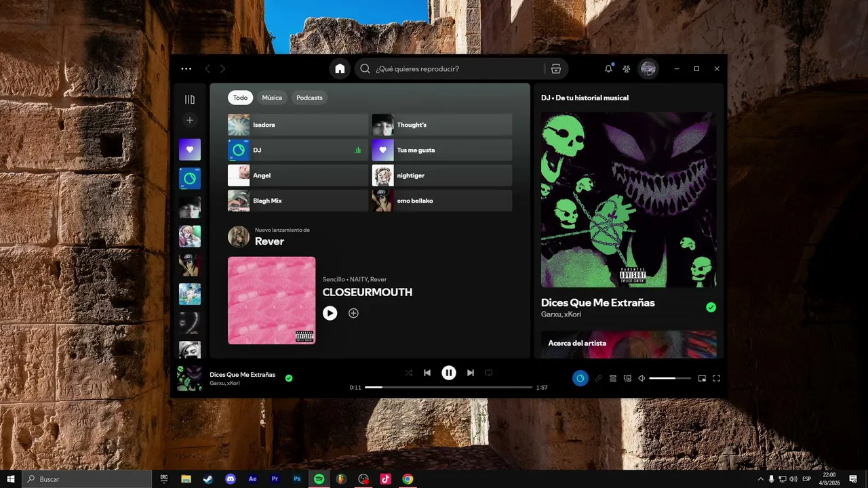The height and width of the screenshot is (488, 868).
Task: Go back with the left arrow
Action: 208,68
